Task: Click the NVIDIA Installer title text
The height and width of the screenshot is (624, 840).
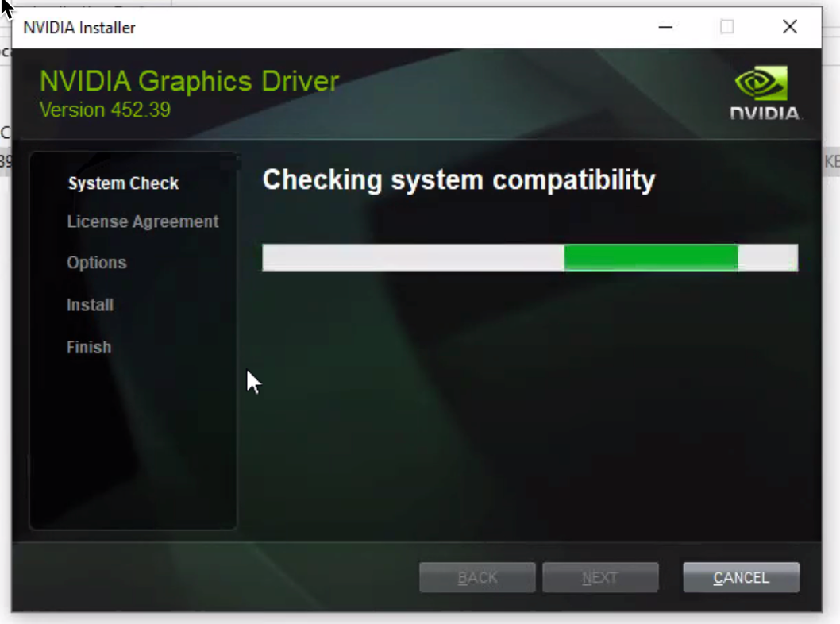Action: [79, 28]
